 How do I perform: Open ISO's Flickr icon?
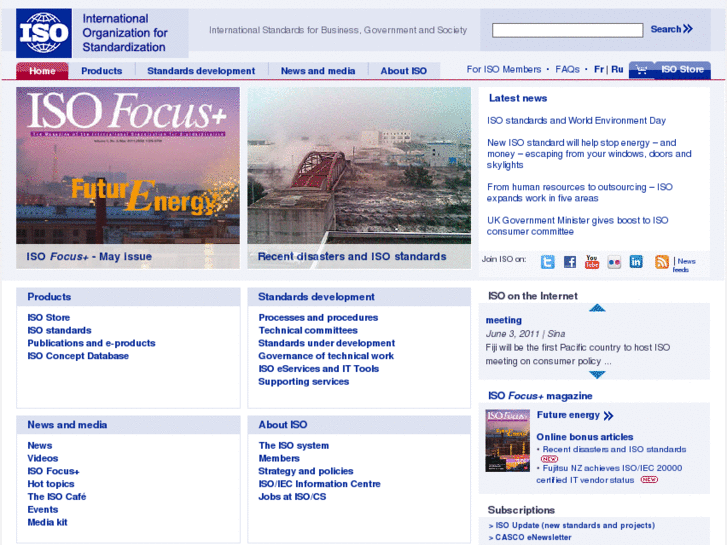(x=614, y=262)
